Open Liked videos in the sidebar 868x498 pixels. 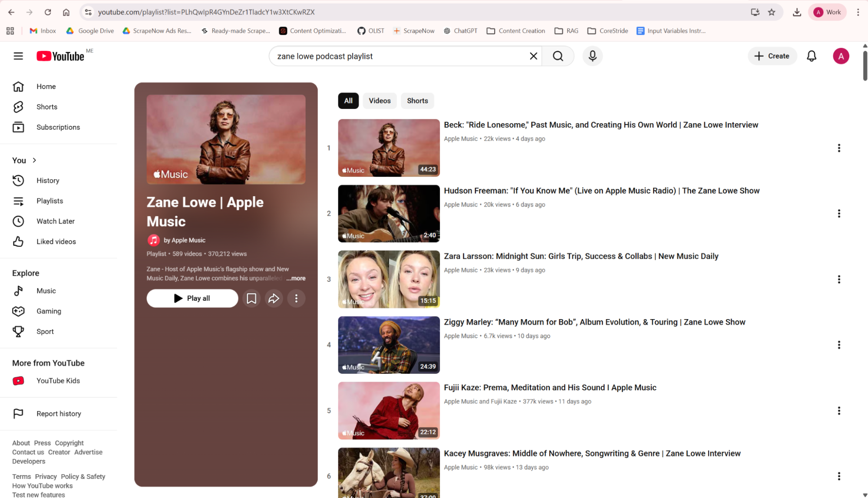click(x=59, y=241)
